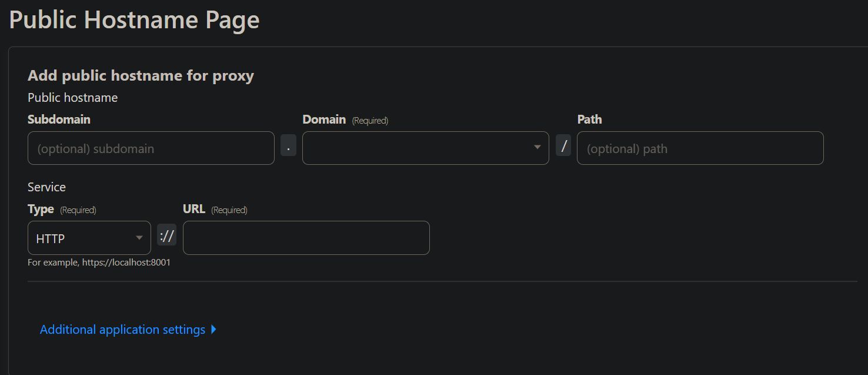The height and width of the screenshot is (375, 868).
Task: Click the URL field label
Action: pos(194,209)
